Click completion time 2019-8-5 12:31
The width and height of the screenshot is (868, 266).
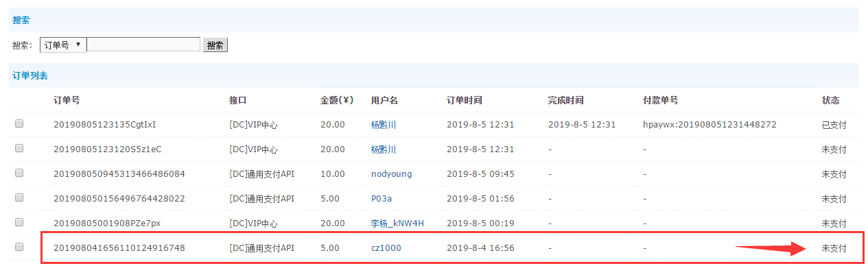pyautogui.click(x=582, y=125)
